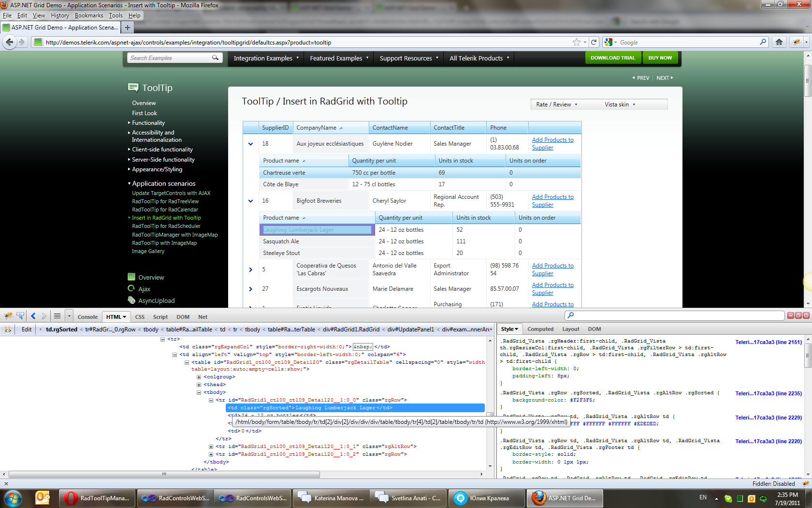Click the BUY NOW button
This screenshot has width=812, height=508.
coord(660,58)
